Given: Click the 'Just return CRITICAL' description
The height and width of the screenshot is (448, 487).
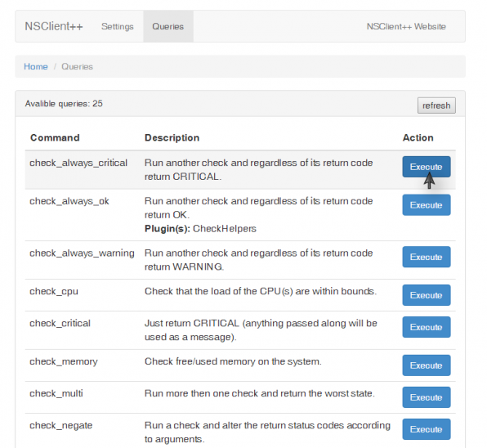Looking at the screenshot, I should pyautogui.click(x=261, y=330).
